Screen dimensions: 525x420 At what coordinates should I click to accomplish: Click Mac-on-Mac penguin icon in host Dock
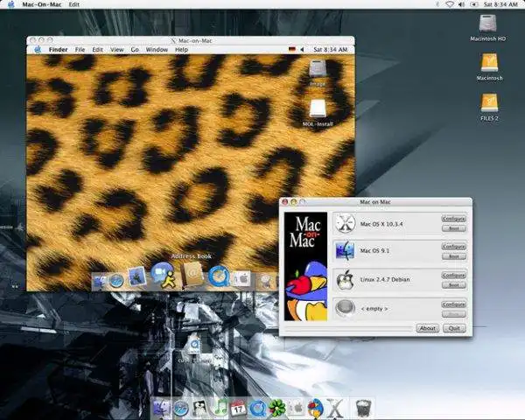pyautogui.click(x=315, y=409)
